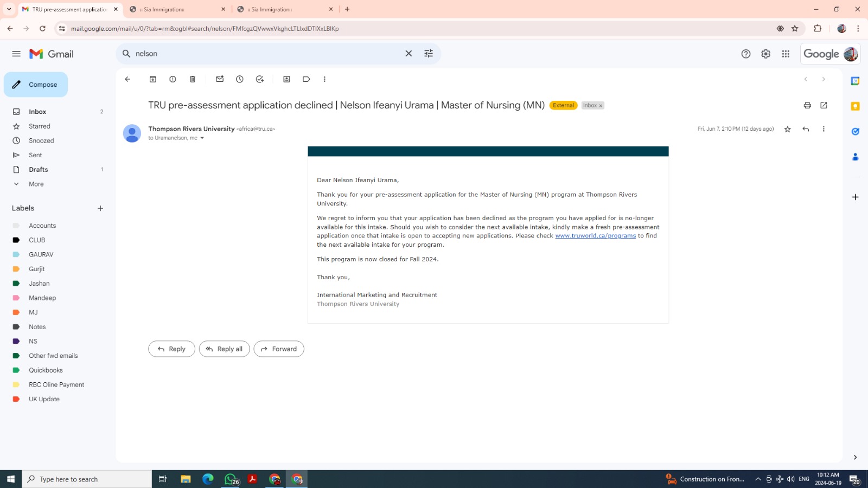Screen dimensions: 868x488
Task: Open new browser tab
Action: (347, 9)
